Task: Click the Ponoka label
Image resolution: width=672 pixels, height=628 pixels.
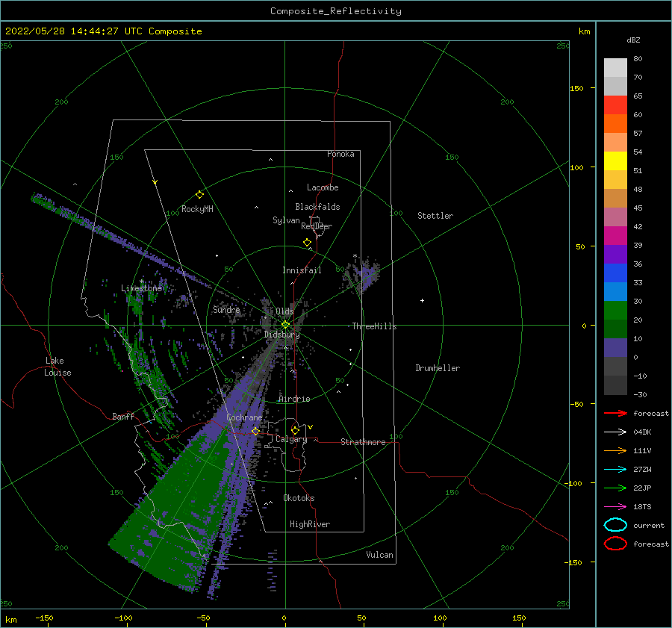Action: [340, 154]
